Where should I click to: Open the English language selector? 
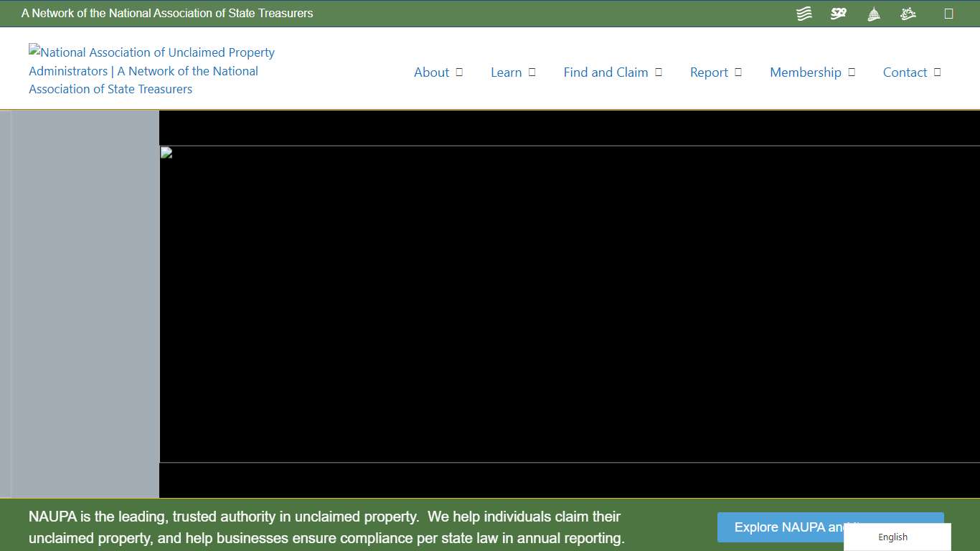point(892,537)
